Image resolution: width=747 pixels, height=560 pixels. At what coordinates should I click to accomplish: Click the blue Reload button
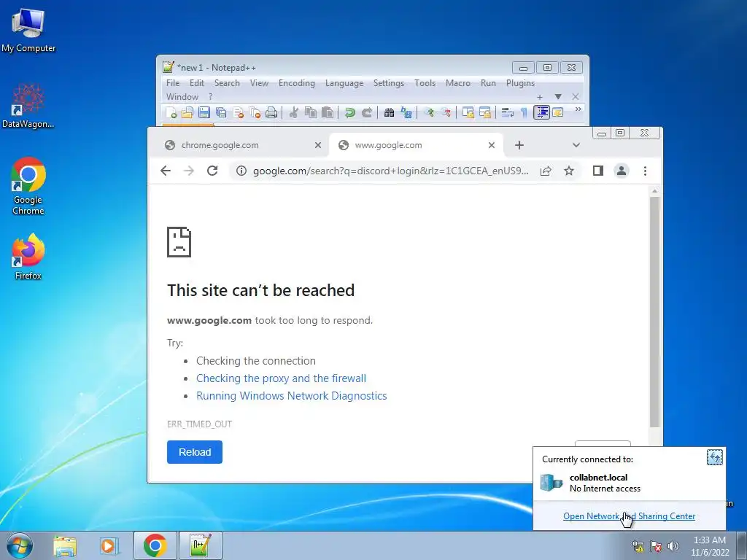tap(194, 452)
